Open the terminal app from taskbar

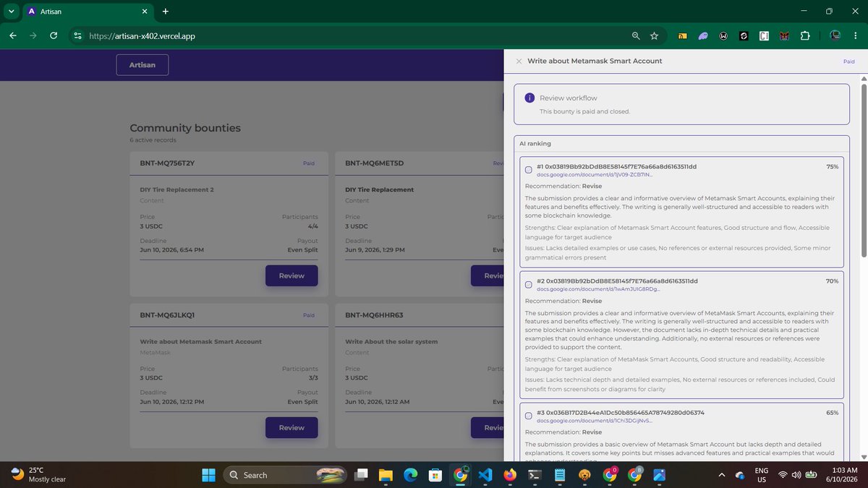pyautogui.click(x=535, y=475)
